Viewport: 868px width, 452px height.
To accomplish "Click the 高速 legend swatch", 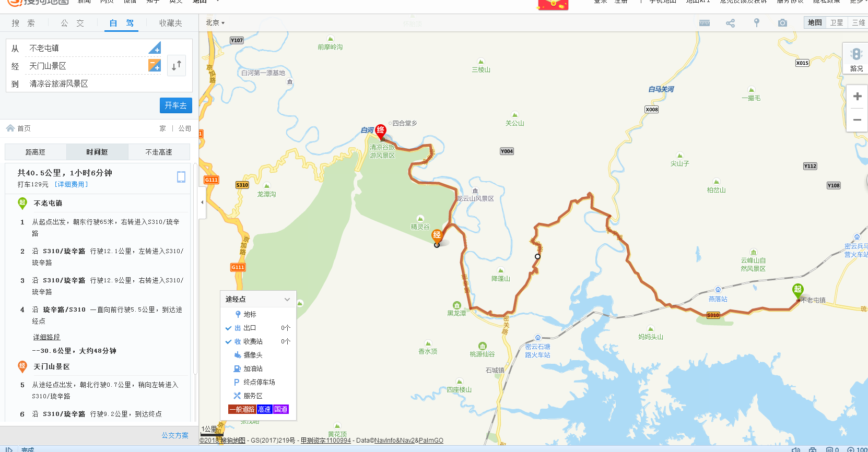I will click(265, 409).
